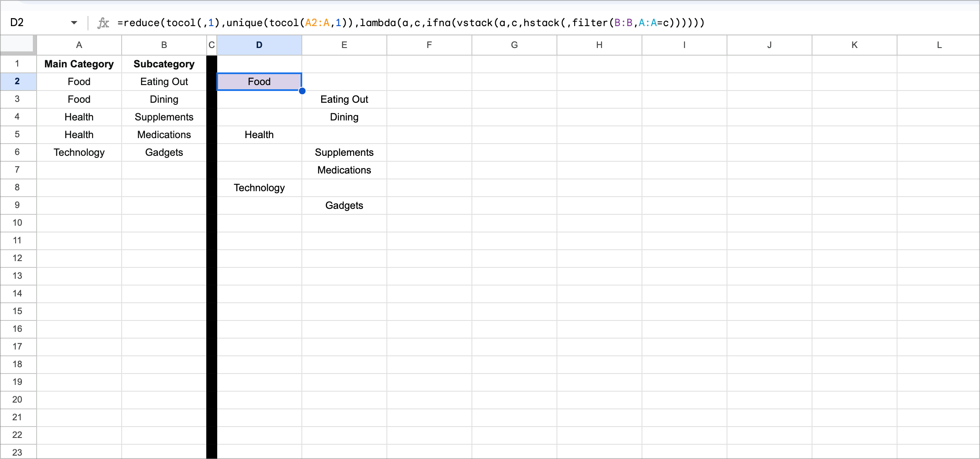Select the narrow column C header
The width and height of the screenshot is (980, 459).
coord(212,45)
